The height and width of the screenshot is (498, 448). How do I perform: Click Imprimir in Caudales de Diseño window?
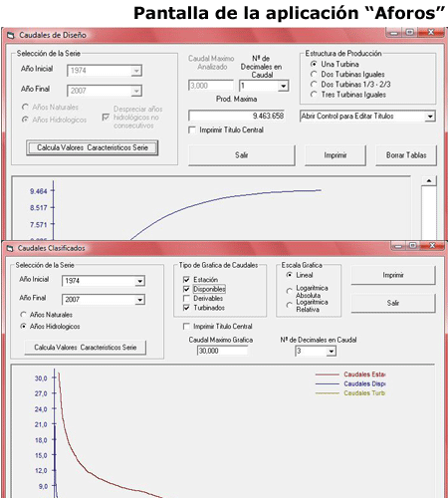(x=336, y=155)
